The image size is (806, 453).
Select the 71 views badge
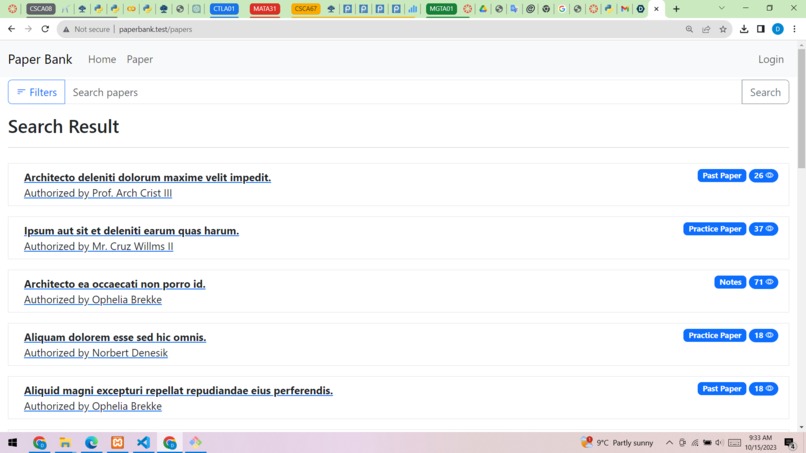click(763, 282)
